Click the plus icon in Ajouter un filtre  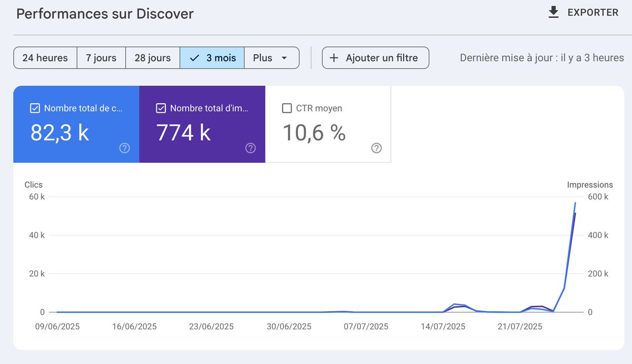point(334,58)
